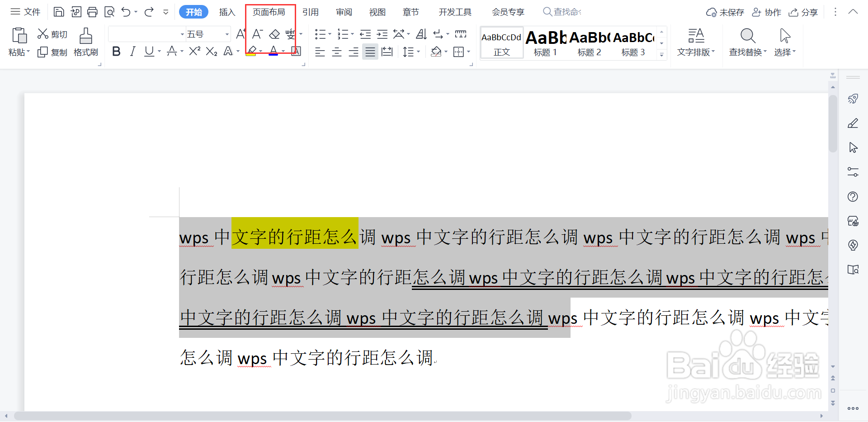Switch to 页面布局 page layout tab

(x=269, y=12)
